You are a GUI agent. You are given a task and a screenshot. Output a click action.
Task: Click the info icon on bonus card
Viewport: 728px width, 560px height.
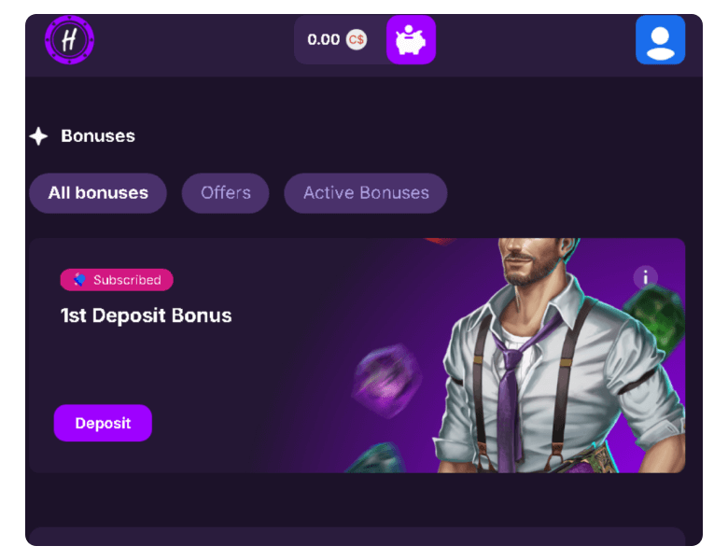pyautogui.click(x=645, y=278)
